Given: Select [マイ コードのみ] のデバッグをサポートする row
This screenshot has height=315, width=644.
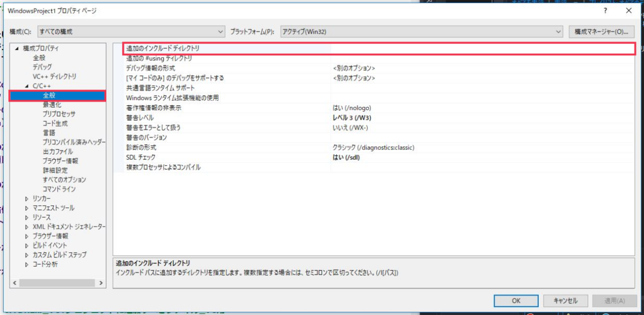Looking at the screenshot, I should (x=379, y=78).
